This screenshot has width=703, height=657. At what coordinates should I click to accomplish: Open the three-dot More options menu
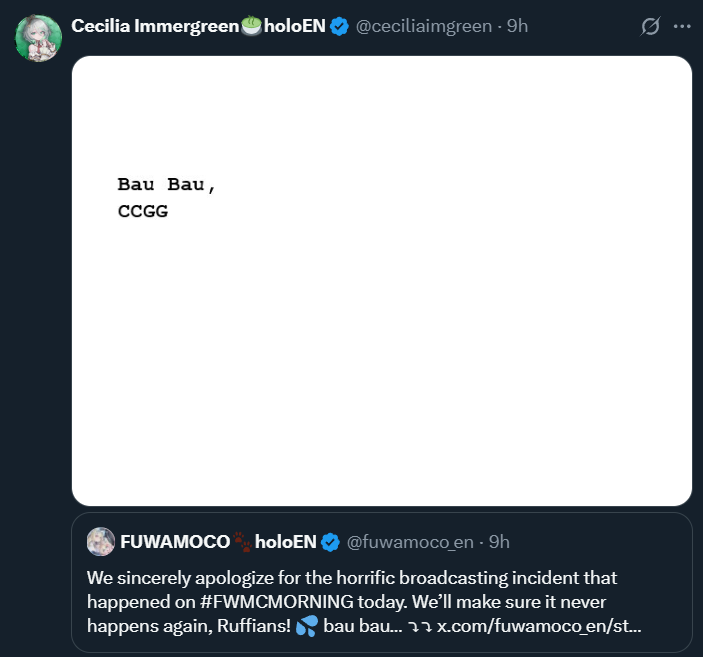(x=683, y=26)
